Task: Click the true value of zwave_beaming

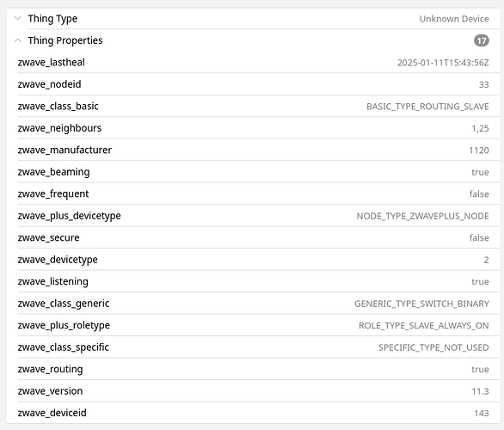Action: coord(480,172)
